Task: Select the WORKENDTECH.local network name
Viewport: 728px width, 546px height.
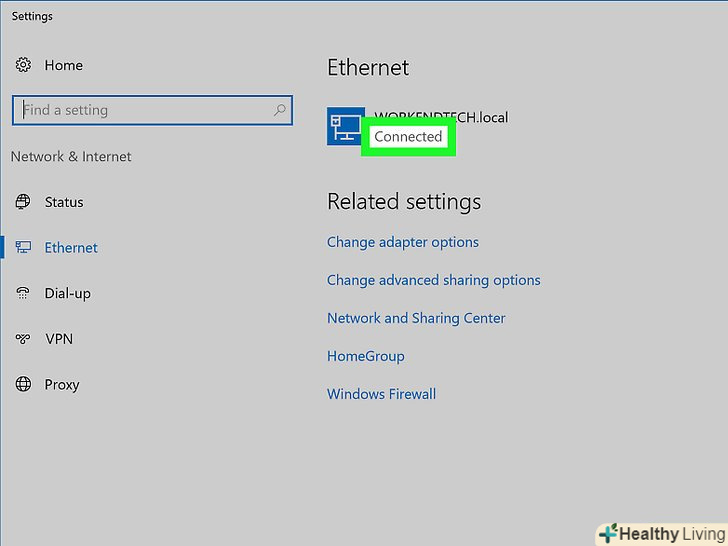Action: coord(441,117)
